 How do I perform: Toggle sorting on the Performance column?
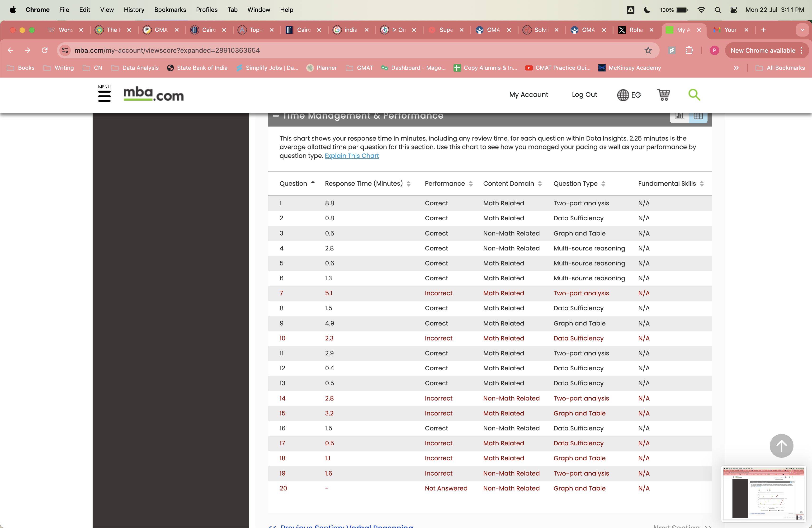[471, 184]
